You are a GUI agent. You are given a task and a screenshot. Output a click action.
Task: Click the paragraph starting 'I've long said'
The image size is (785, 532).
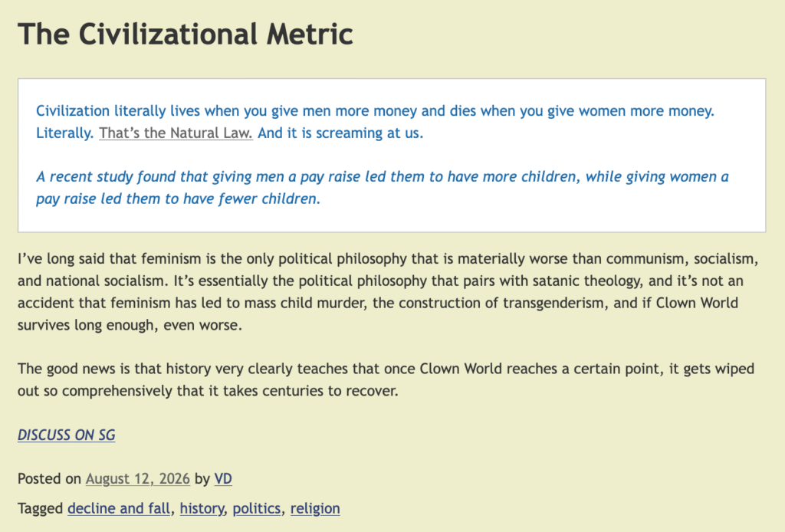point(388,292)
